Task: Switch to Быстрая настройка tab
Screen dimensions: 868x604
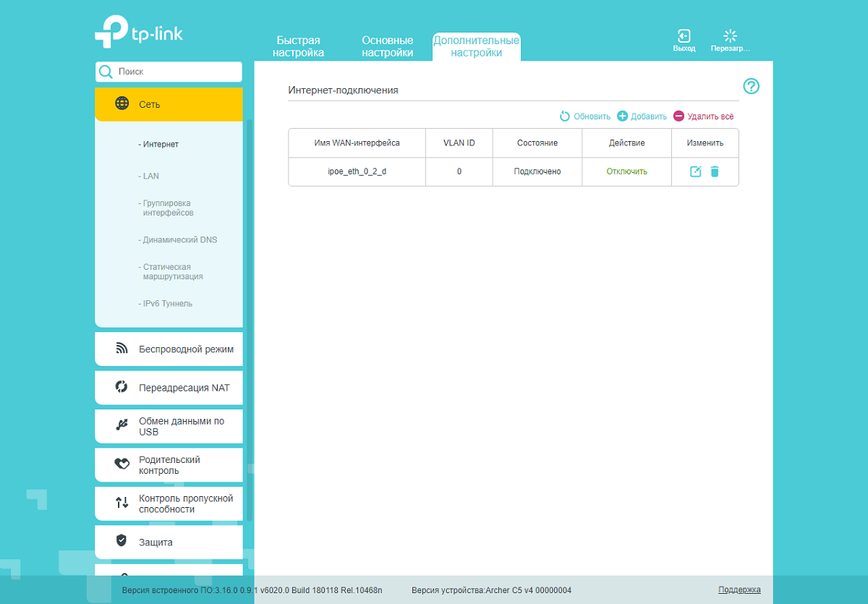Action: (298, 46)
